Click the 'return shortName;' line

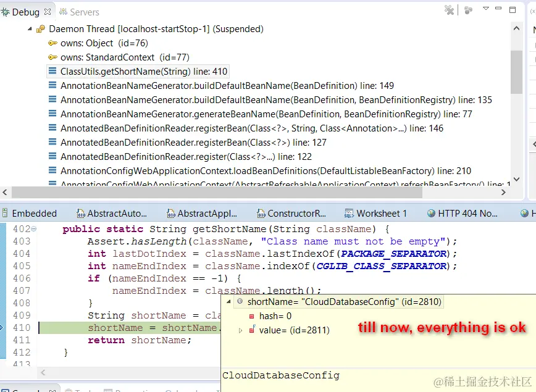pos(140,340)
